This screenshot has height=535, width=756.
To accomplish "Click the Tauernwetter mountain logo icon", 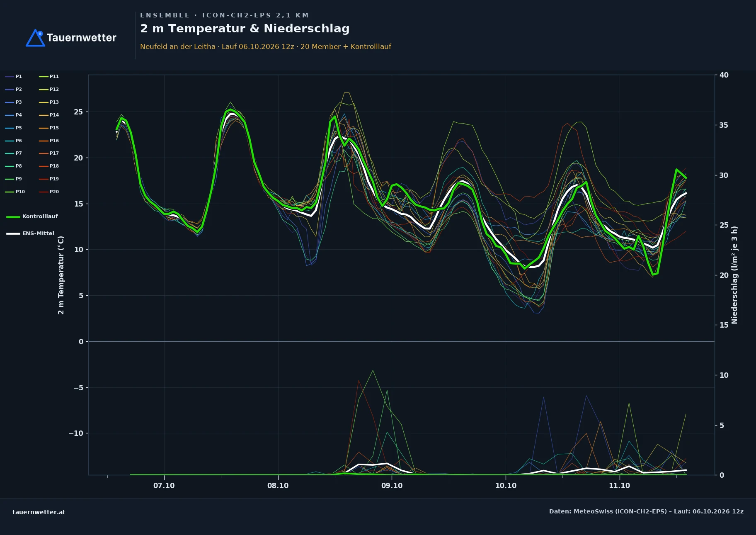I will pos(35,38).
